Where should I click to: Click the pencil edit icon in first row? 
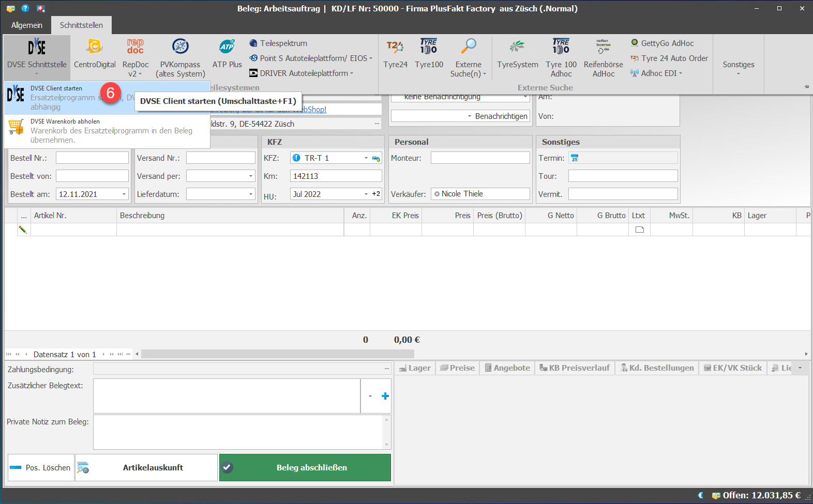(23, 230)
